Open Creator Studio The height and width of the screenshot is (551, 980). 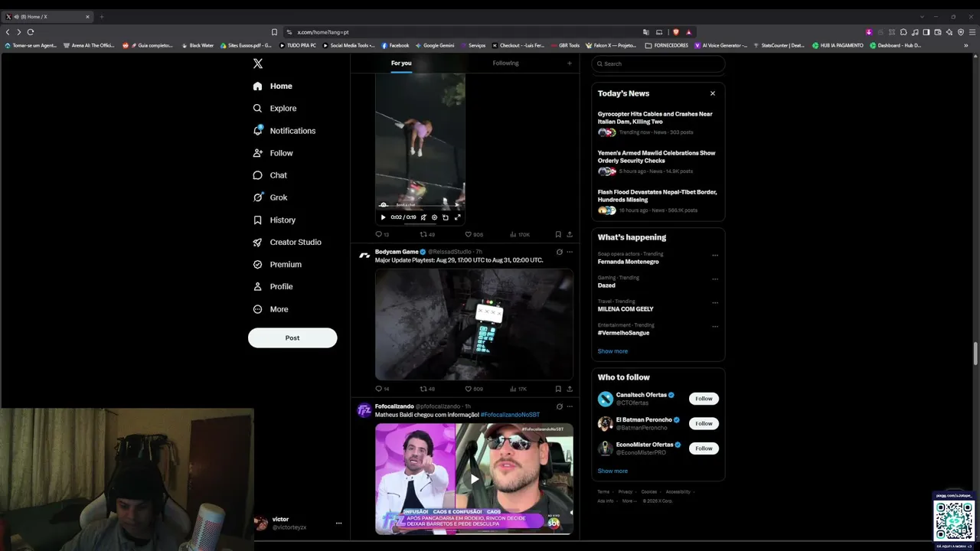[x=287, y=242]
